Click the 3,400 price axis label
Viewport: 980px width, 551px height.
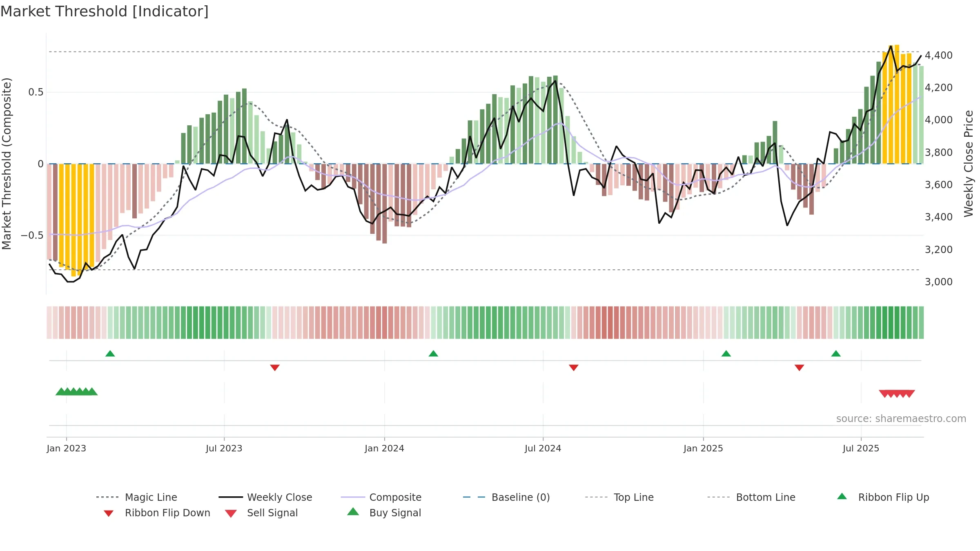pos(939,217)
